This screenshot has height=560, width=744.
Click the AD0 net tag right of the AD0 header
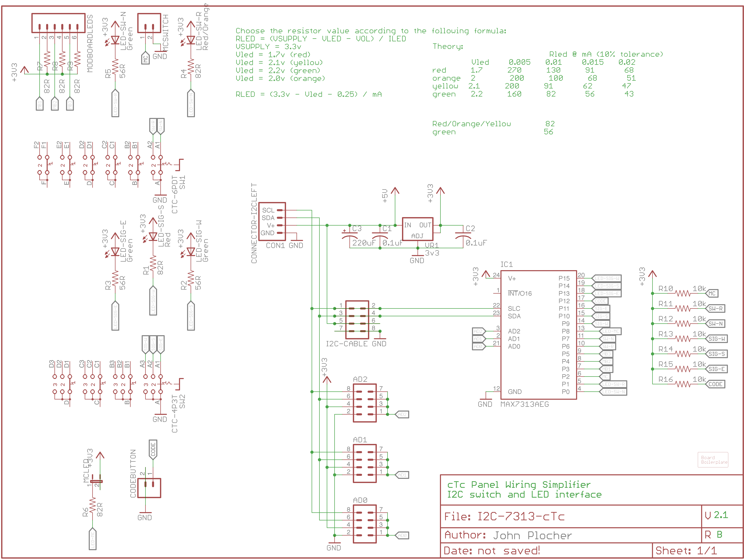coord(402,535)
